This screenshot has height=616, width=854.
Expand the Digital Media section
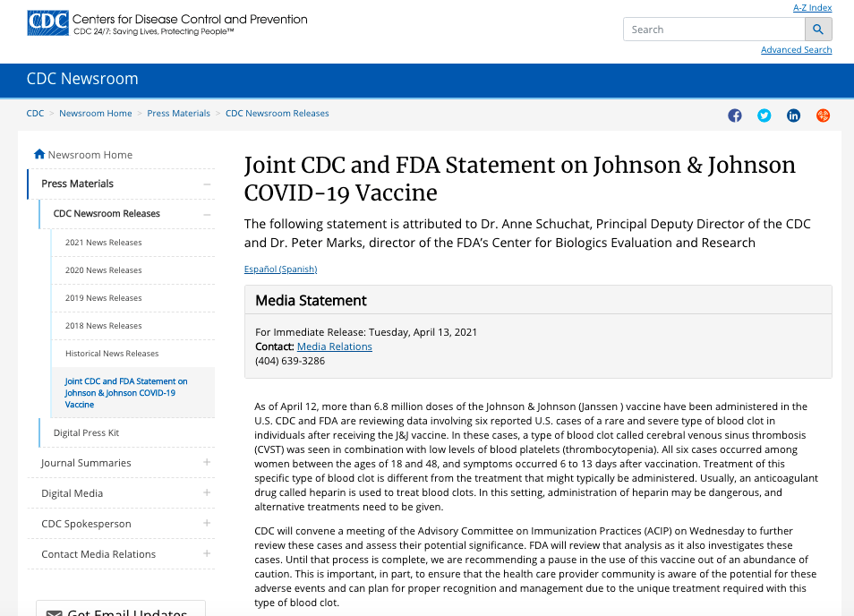pyautogui.click(x=207, y=493)
